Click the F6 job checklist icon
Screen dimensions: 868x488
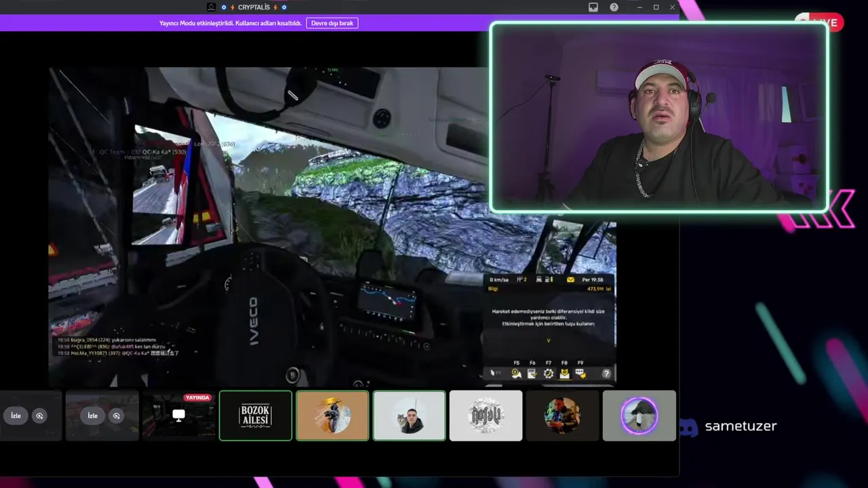[x=532, y=373]
